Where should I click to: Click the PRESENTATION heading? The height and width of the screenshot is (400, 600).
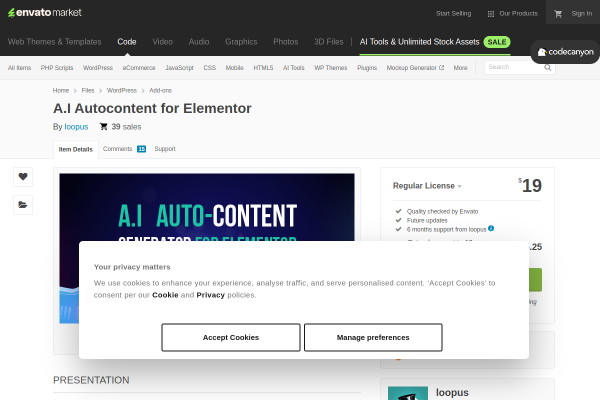91,380
